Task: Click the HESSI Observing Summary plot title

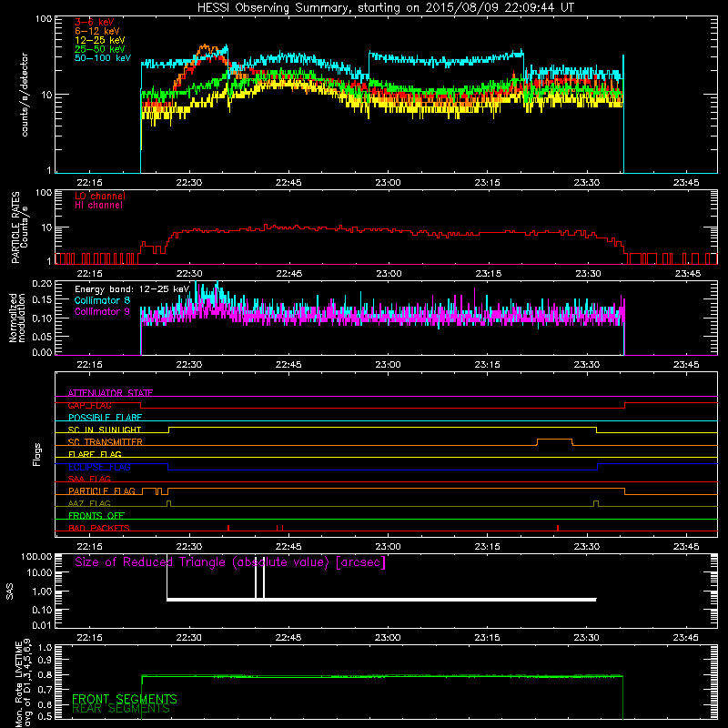Action: click(386, 8)
